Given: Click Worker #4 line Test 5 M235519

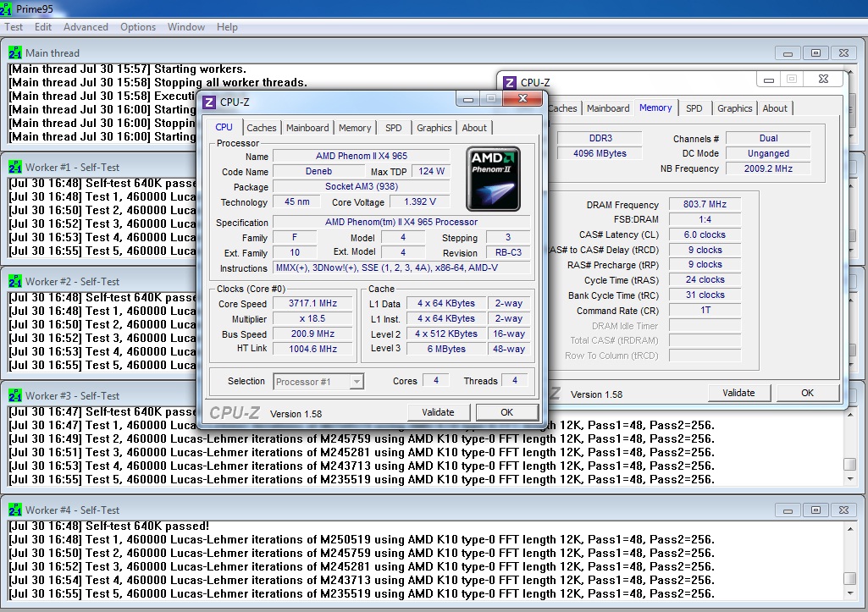Looking at the screenshot, I should 362,593.
